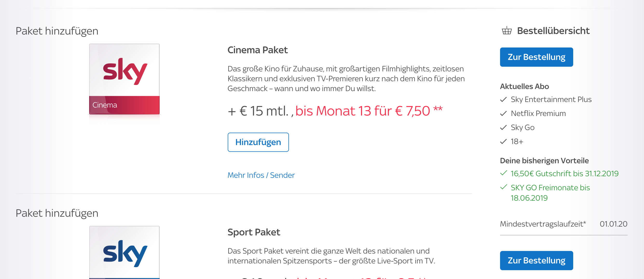Select the Sport Paket heading
Viewport: 644px width, 279px height.
click(x=254, y=232)
